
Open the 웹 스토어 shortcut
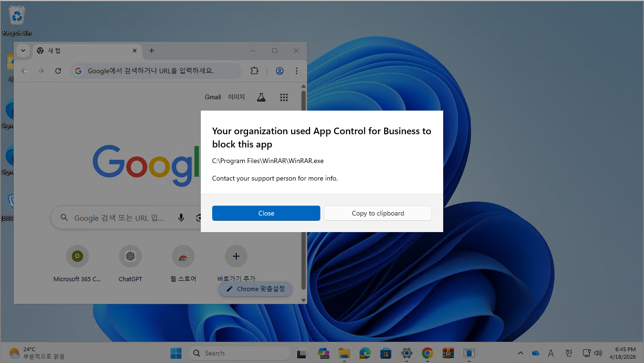coord(183,264)
